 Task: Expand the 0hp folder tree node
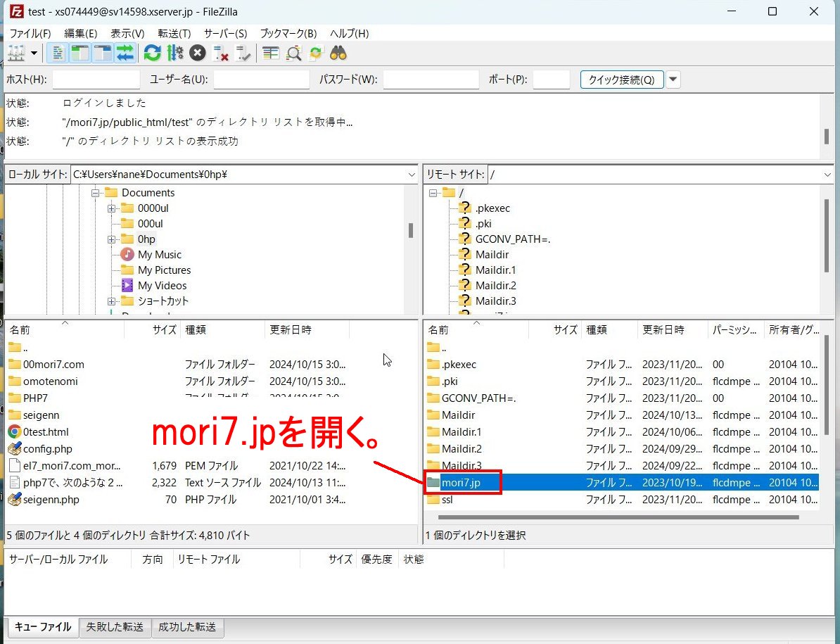[x=111, y=239]
